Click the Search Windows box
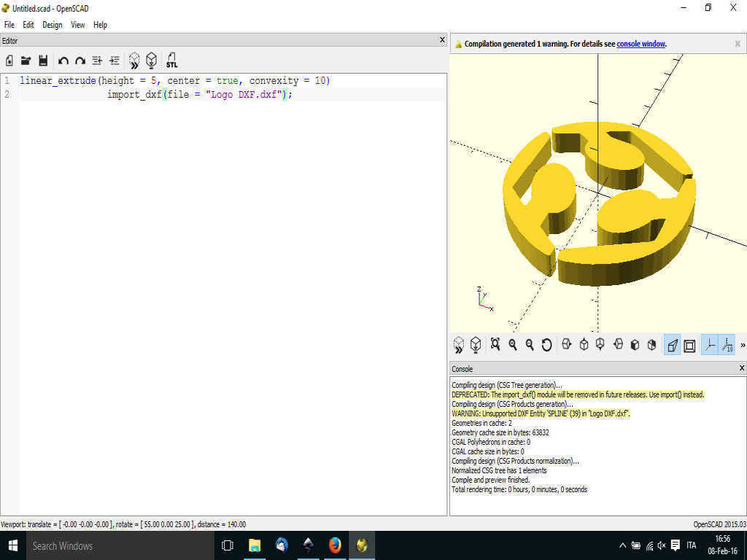Viewport: 747px width, 560px height. [119, 545]
